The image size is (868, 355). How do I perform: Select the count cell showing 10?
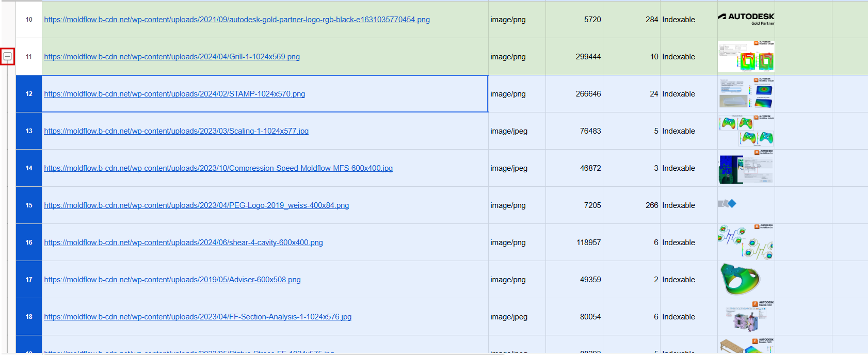(632, 57)
